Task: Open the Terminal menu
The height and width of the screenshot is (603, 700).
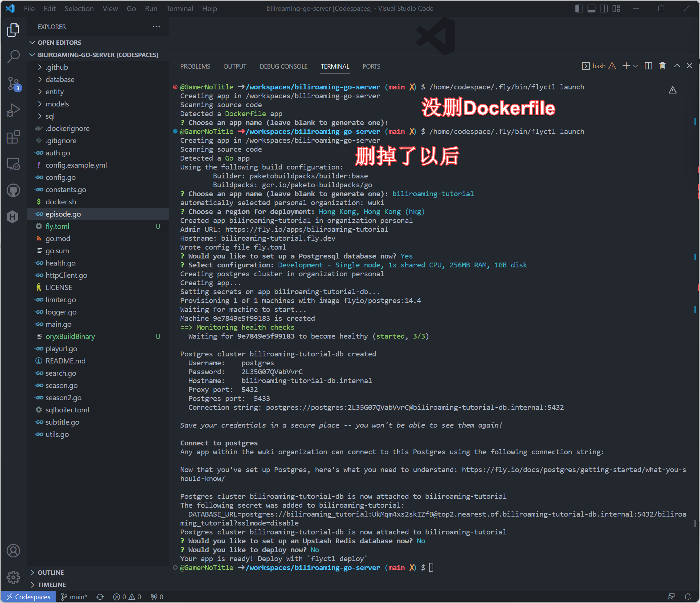Action: (x=179, y=9)
